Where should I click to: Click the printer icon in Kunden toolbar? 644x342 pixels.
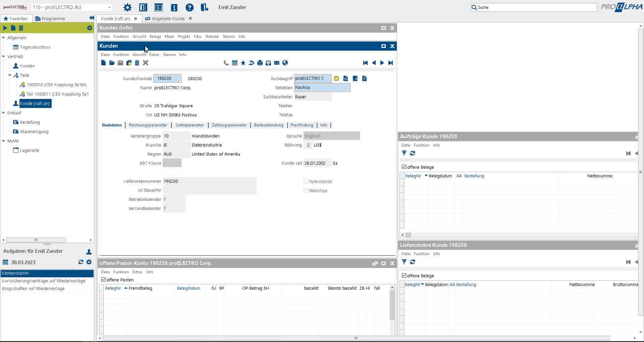click(260, 63)
